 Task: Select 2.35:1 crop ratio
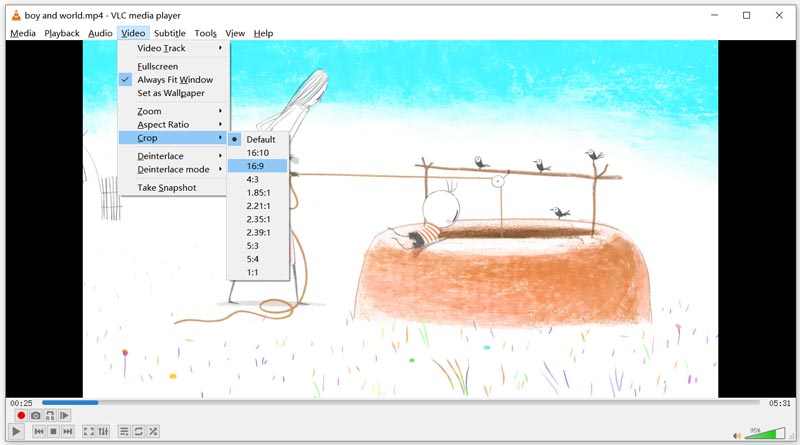tap(258, 219)
